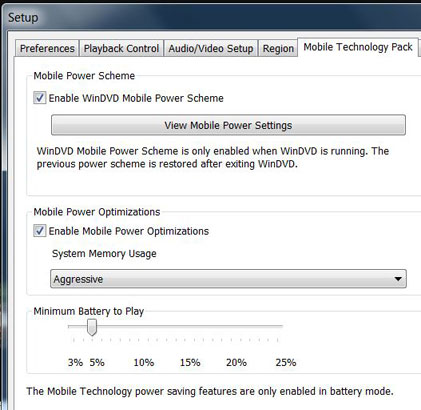
Task: Click the Minimum Battery slider thumb
Action: coord(92,327)
